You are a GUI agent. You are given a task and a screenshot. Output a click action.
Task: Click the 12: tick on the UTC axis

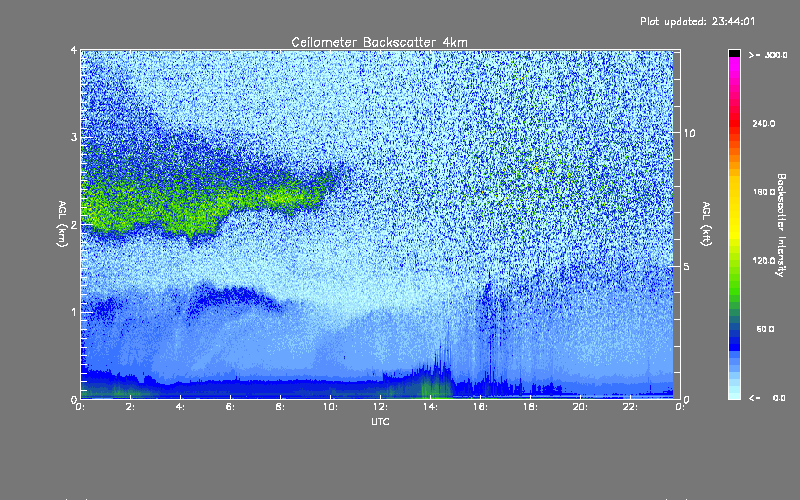point(380,407)
